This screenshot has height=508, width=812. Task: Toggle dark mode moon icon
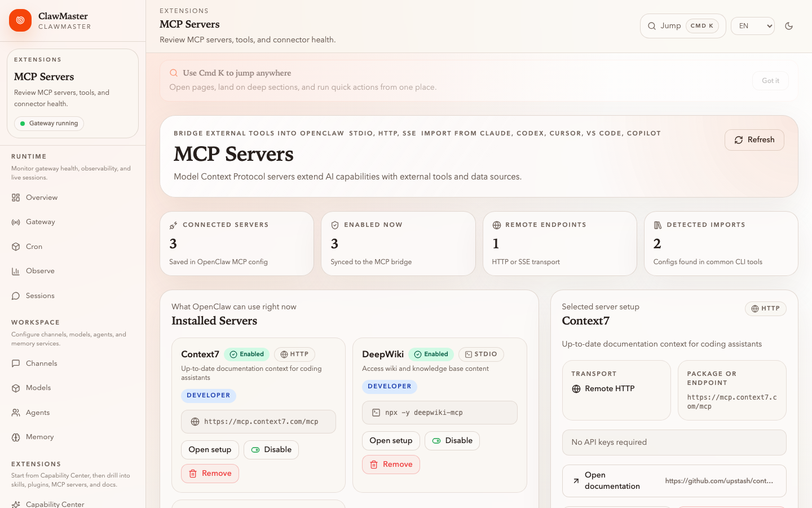pyautogui.click(x=789, y=26)
